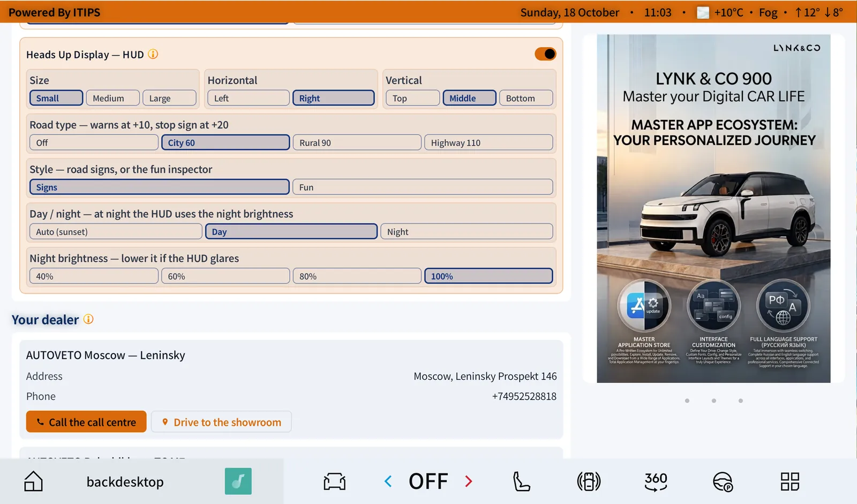
Task: Choose Top vertical HUD position
Action: point(412,98)
